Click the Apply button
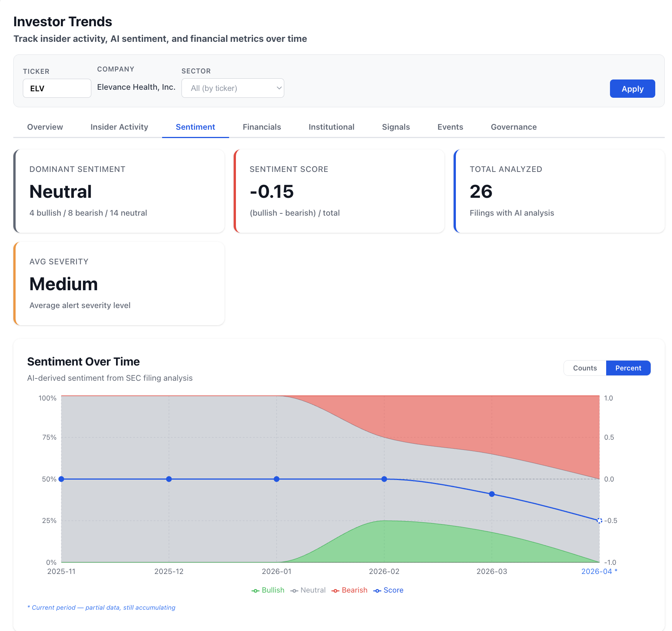Viewport: 672px width, 631px height. point(632,89)
